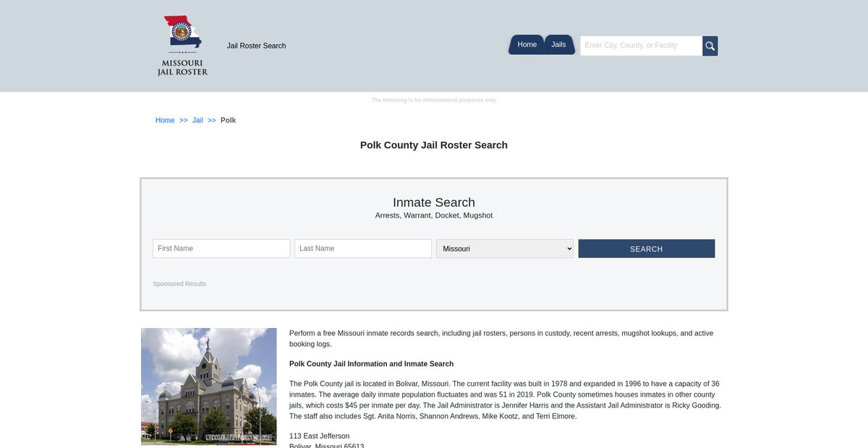The width and height of the screenshot is (868, 448).
Task: Click the Arrests, Warrant, Docket, Mugshot subtitle
Action: pyautogui.click(x=434, y=215)
